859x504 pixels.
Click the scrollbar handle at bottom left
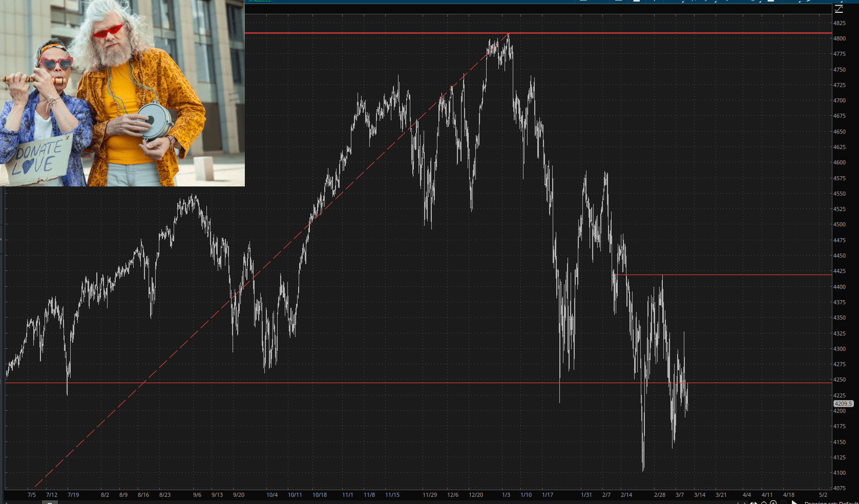(50, 502)
